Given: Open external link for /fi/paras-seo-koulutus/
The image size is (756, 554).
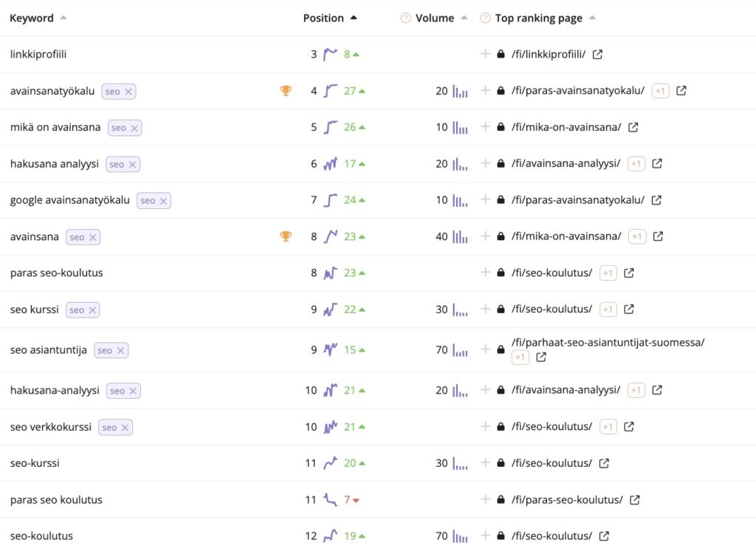Looking at the screenshot, I should click(634, 500).
